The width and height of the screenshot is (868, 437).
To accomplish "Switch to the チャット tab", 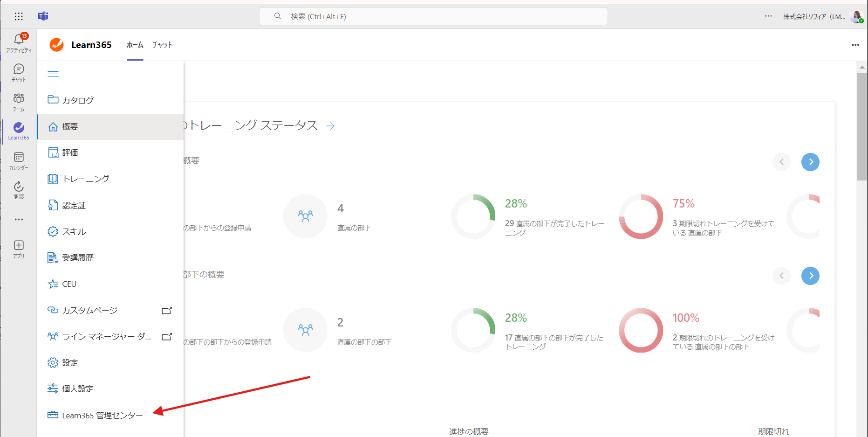I will point(163,45).
